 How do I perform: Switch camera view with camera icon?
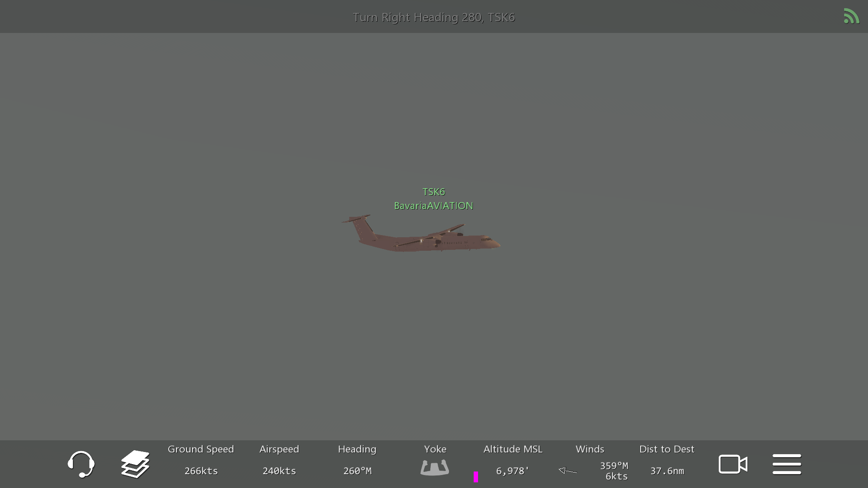(733, 464)
